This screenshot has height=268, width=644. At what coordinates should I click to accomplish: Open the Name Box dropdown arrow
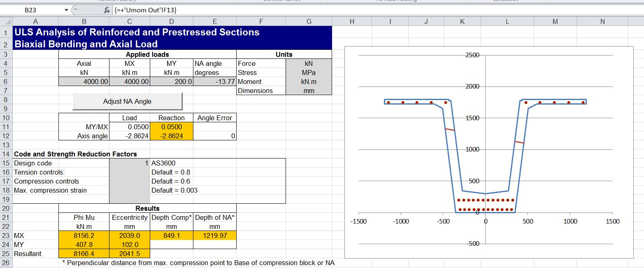tap(67, 10)
